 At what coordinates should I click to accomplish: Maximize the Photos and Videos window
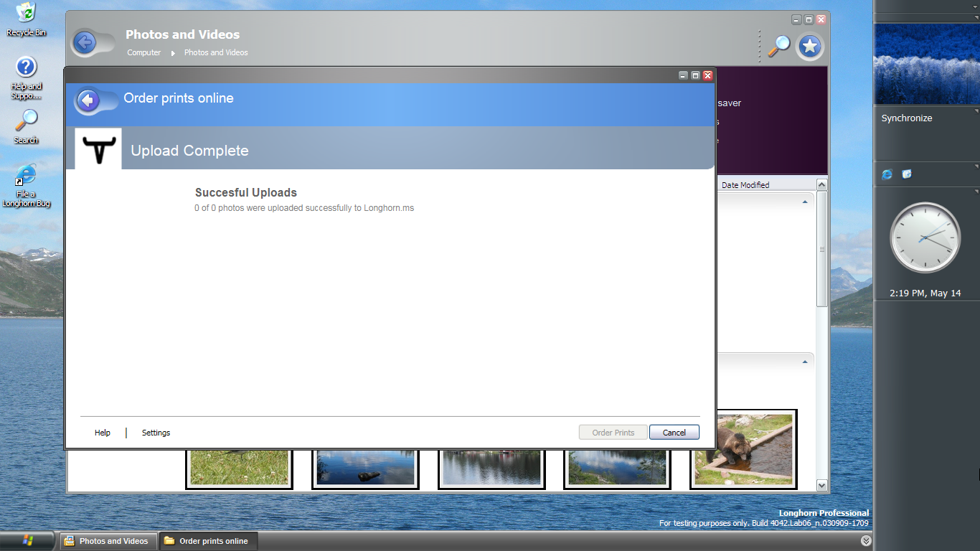(x=809, y=19)
